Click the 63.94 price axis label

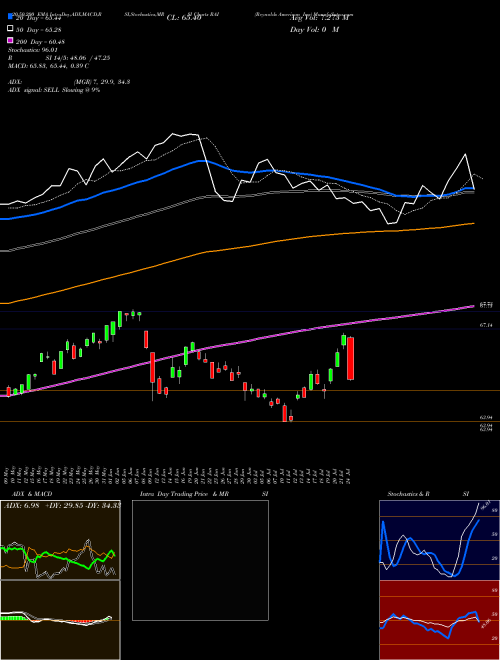[486, 417]
